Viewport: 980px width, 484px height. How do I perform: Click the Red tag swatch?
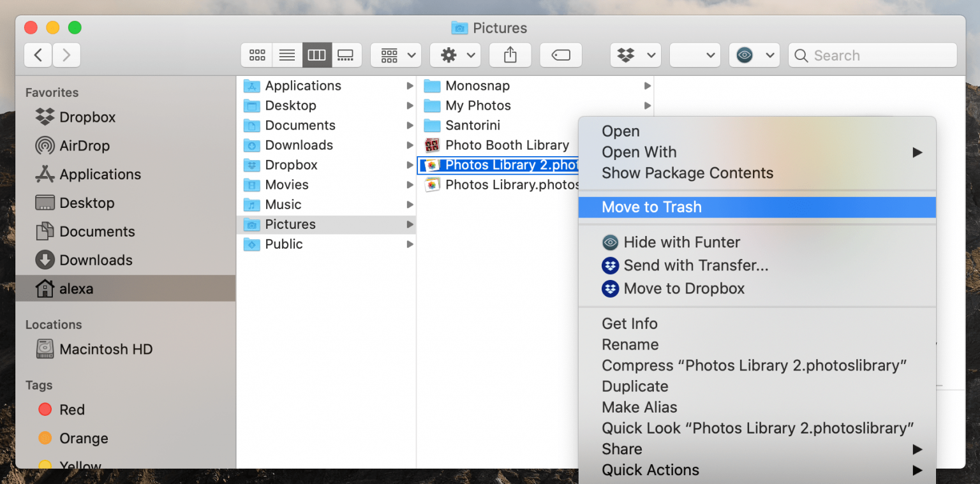(45, 409)
